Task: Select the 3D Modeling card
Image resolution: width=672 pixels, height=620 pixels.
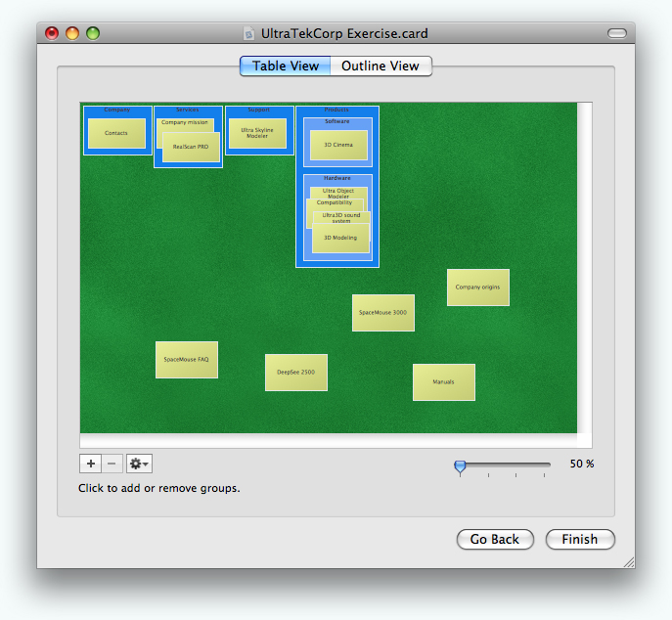Action: [x=340, y=238]
